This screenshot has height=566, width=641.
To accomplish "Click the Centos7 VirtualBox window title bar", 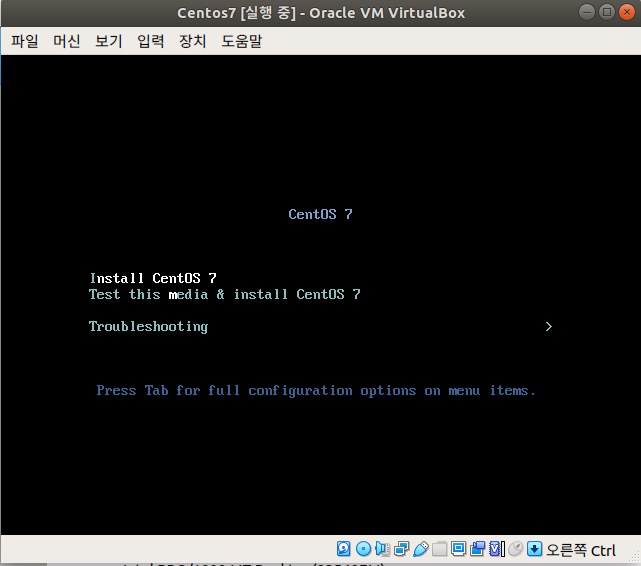I will [x=321, y=13].
